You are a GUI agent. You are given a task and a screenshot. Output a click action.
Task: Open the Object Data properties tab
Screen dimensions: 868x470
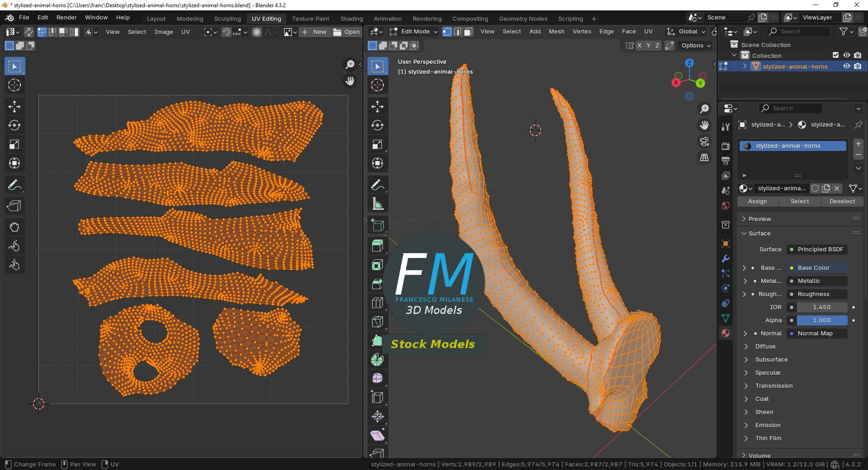[726, 318]
